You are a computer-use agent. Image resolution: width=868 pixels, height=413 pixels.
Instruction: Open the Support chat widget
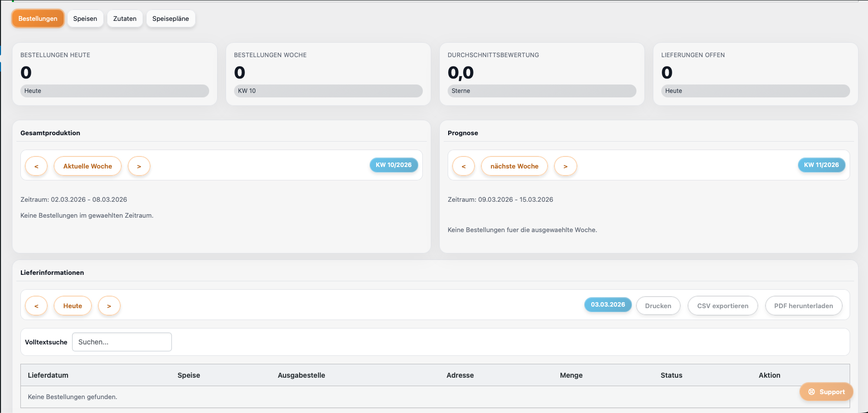826,392
